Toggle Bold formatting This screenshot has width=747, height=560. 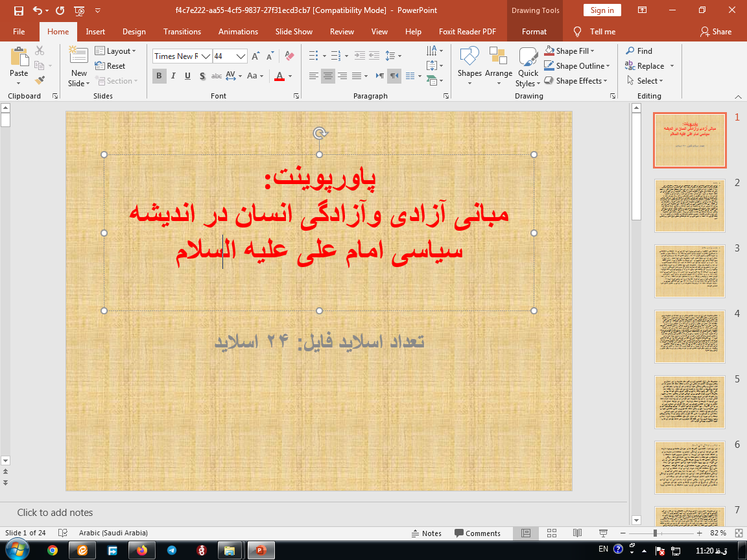[x=159, y=76]
